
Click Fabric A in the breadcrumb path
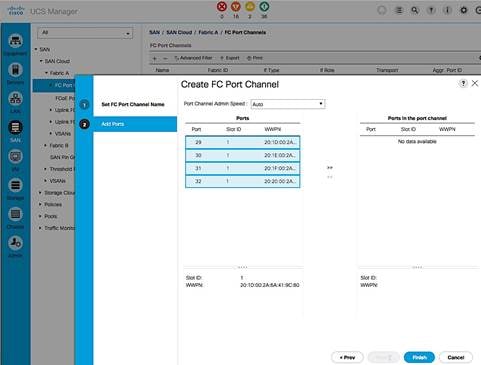pyautogui.click(x=208, y=32)
